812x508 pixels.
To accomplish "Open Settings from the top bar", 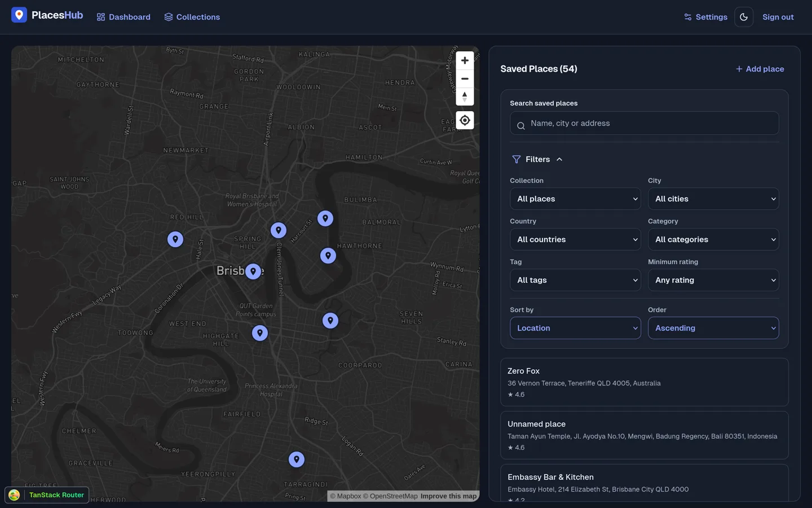I will (x=705, y=17).
